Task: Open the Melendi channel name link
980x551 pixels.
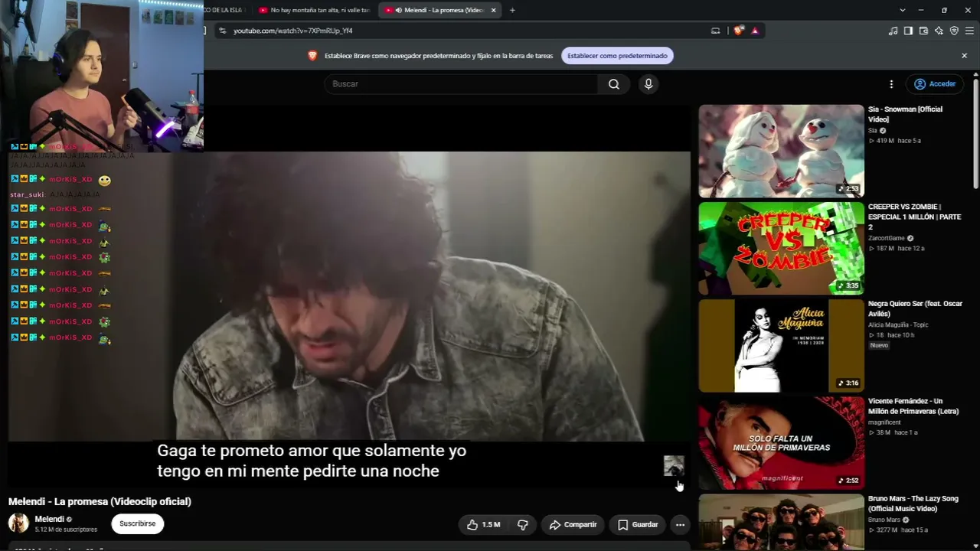Action: (49, 519)
